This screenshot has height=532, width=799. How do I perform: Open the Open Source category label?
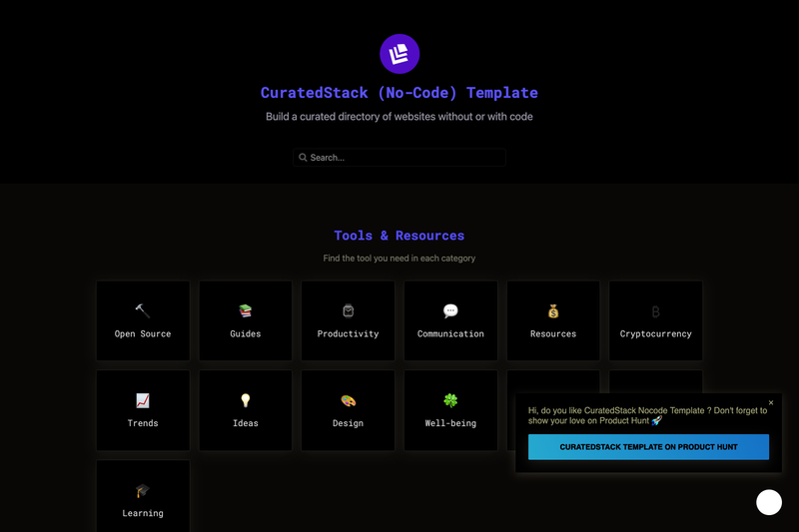143,334
